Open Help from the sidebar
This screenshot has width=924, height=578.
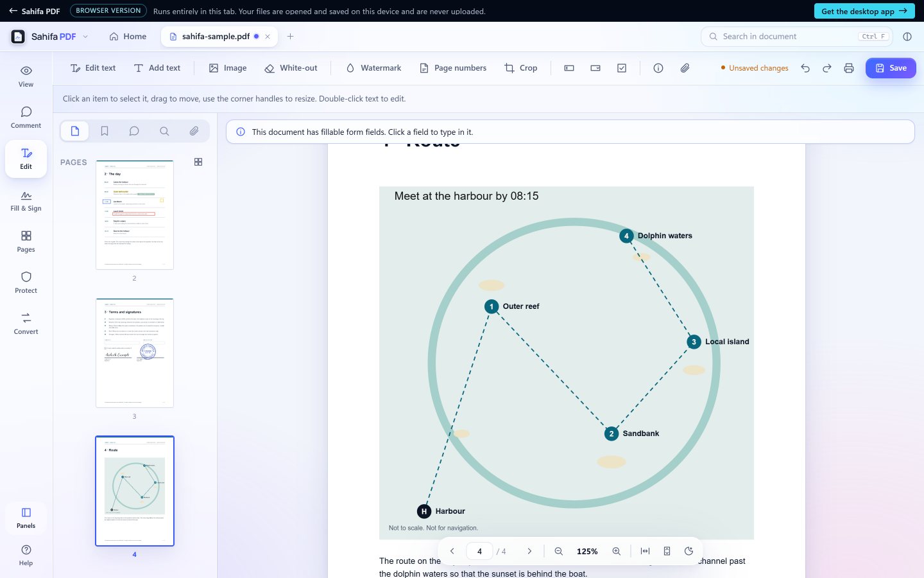coord(26,555)
